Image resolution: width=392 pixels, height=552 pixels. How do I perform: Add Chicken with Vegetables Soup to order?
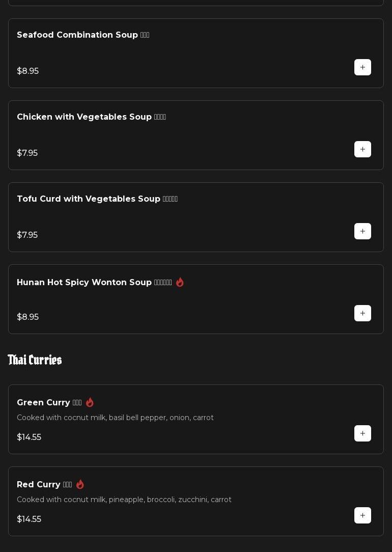coord(362,149)
